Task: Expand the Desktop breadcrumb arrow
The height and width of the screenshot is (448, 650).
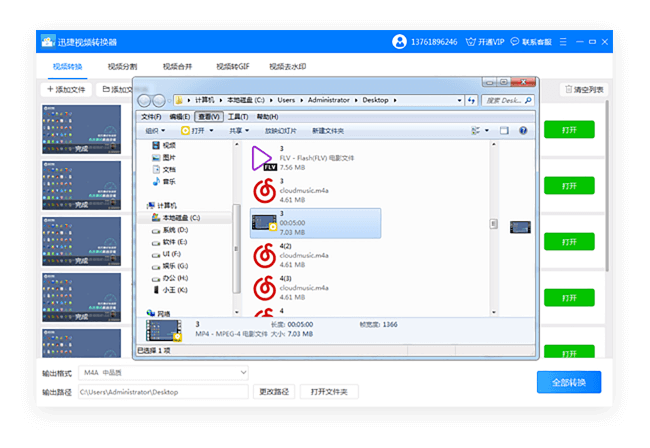Action: pos(395,100)
